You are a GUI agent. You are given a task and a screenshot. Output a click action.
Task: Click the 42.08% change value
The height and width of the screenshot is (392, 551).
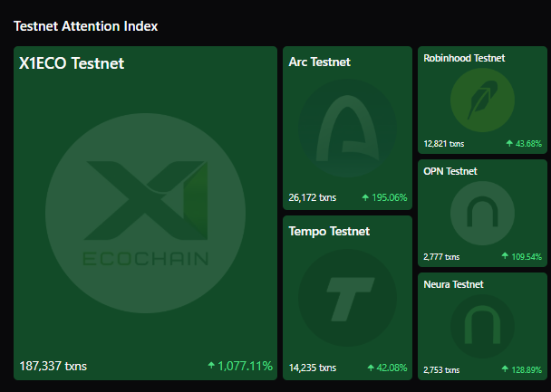point(391,368)
